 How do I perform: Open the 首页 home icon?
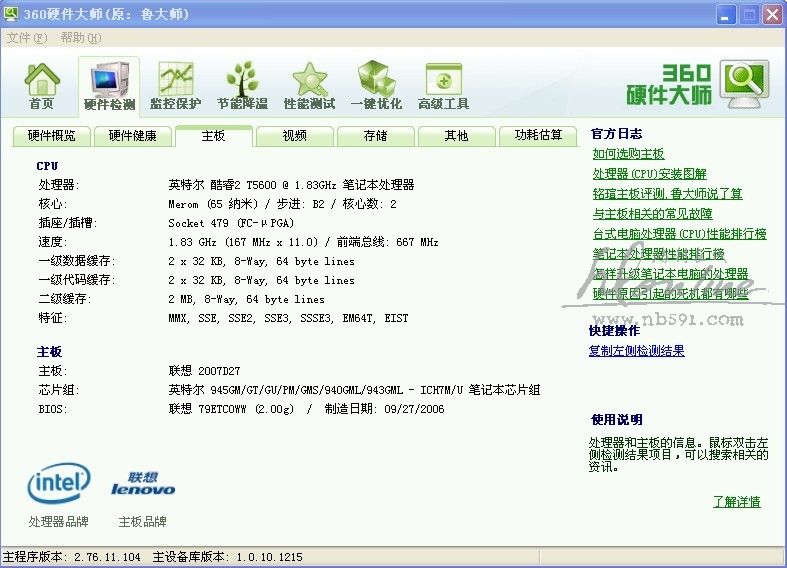[x=42, y=86]
